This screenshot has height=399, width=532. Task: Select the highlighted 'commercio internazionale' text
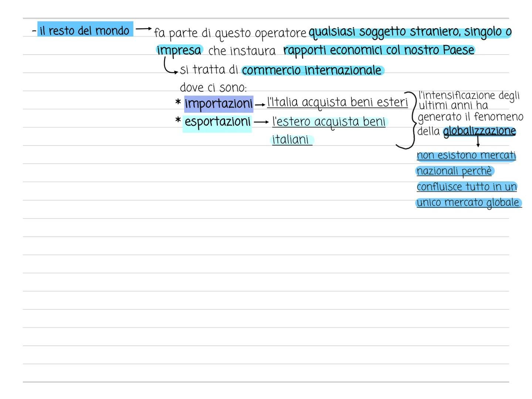[312, 70]
